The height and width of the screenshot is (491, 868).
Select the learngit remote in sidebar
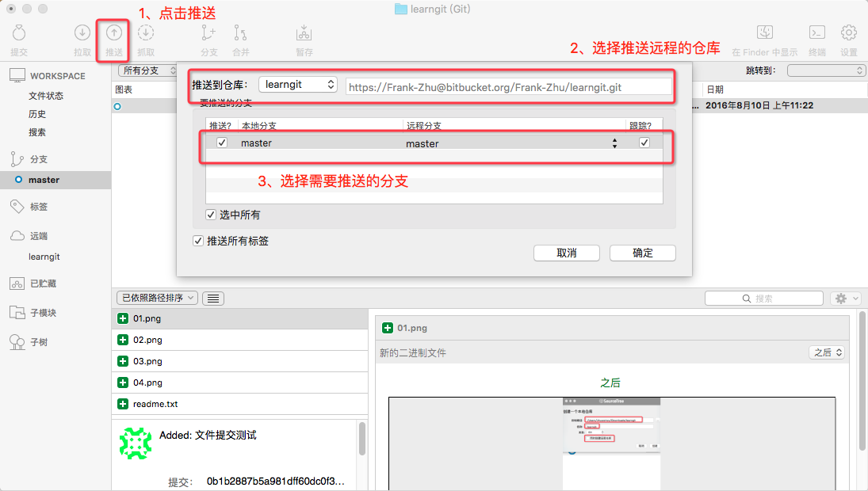(x=44, y=257)
